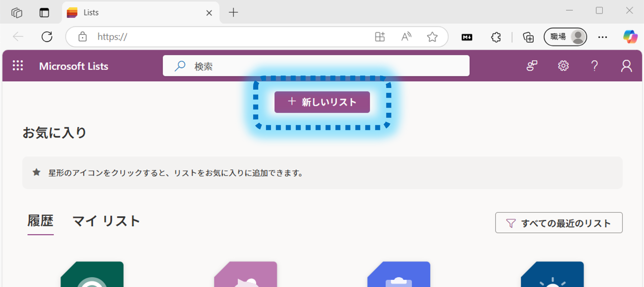
Task: Click the star icon in favorites hint
Action: (37, 173)
